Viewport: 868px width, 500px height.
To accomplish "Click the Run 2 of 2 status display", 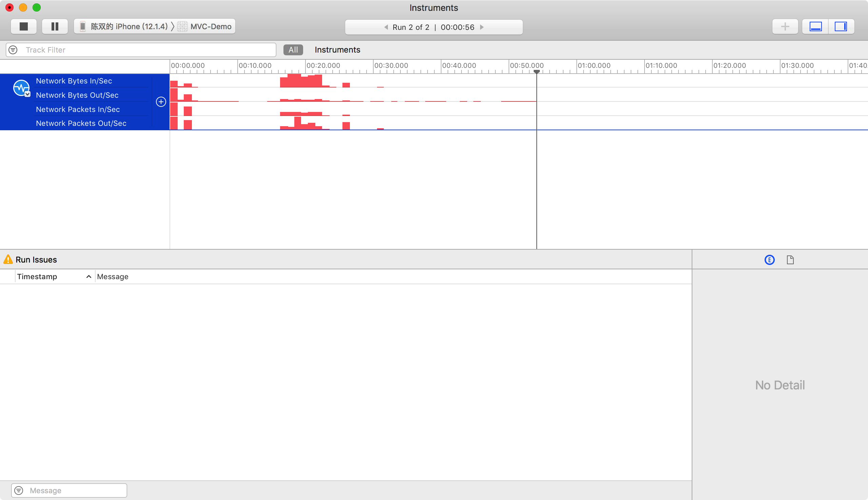I will point(434,27).
